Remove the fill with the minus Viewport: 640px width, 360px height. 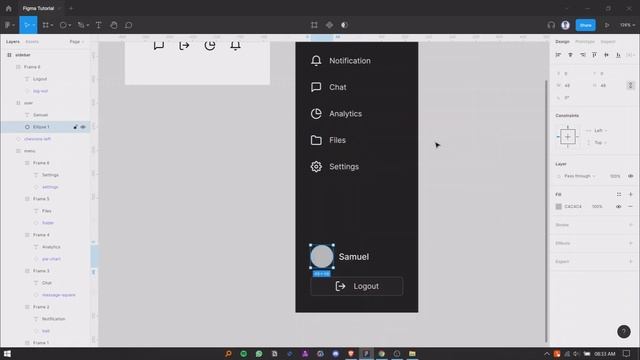coord(631,207)
